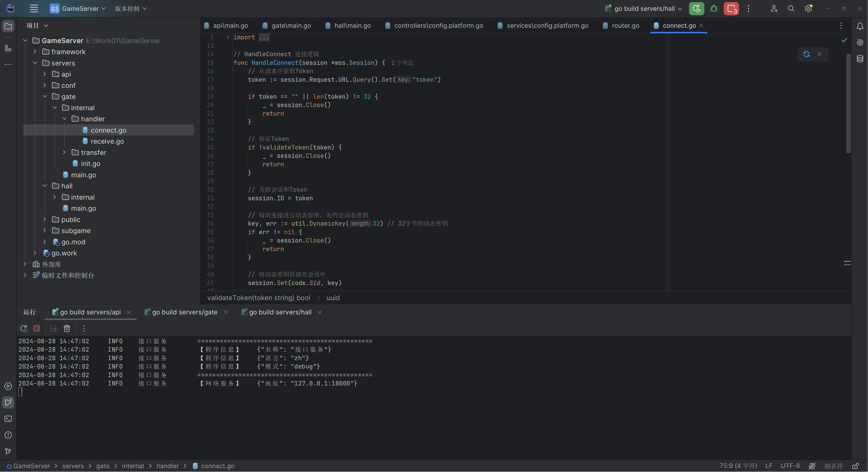This screenshot has height=472, width=868.
Task: Select the go build servers/gate run tab
Action: point(184,312)
